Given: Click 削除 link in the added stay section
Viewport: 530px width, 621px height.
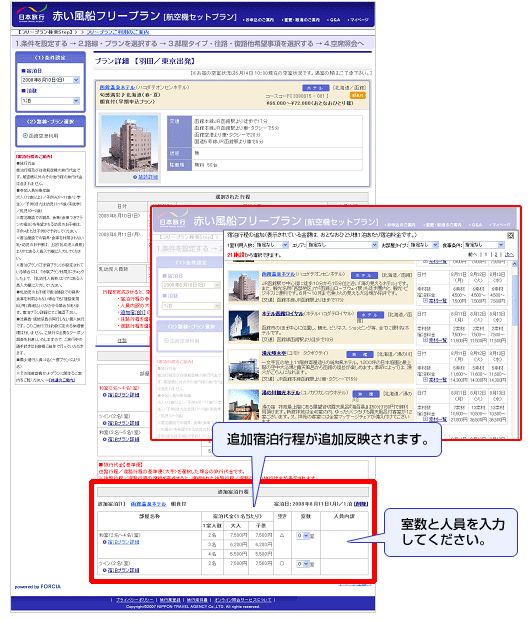Looking at the screenshot, I should (x=361, y=504).
